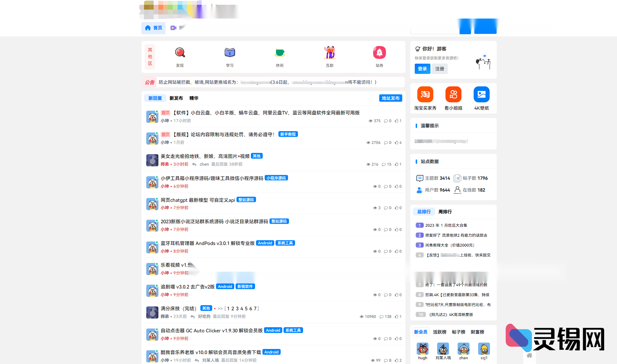The image size is (617, 364).
Task: Click the 看小姐姐 Kuaishou icon
Action: click(x=453, y=94)
